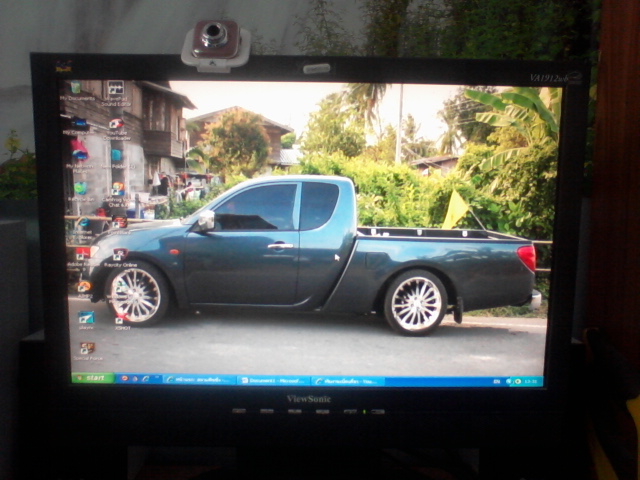Open the xshot shortcut icon
The width and height of the screenshot is (640, 480).
pos(122,321)
